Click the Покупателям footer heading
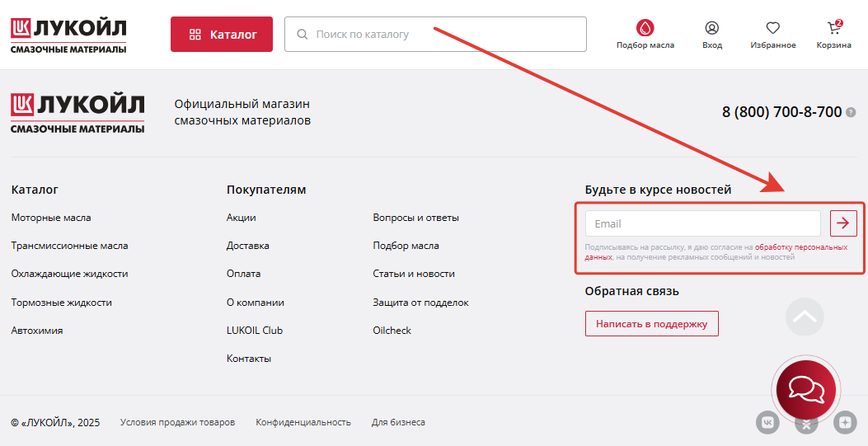868x446 pixels. [266, 190]
